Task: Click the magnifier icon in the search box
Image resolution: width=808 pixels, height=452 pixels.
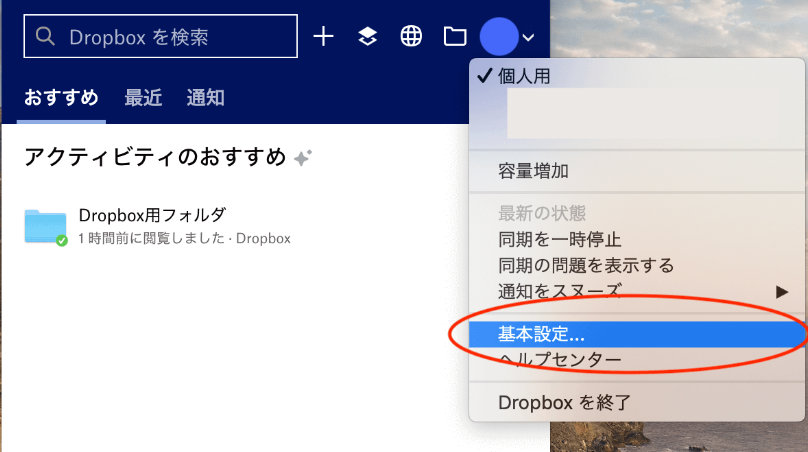Action: (45, 36)
